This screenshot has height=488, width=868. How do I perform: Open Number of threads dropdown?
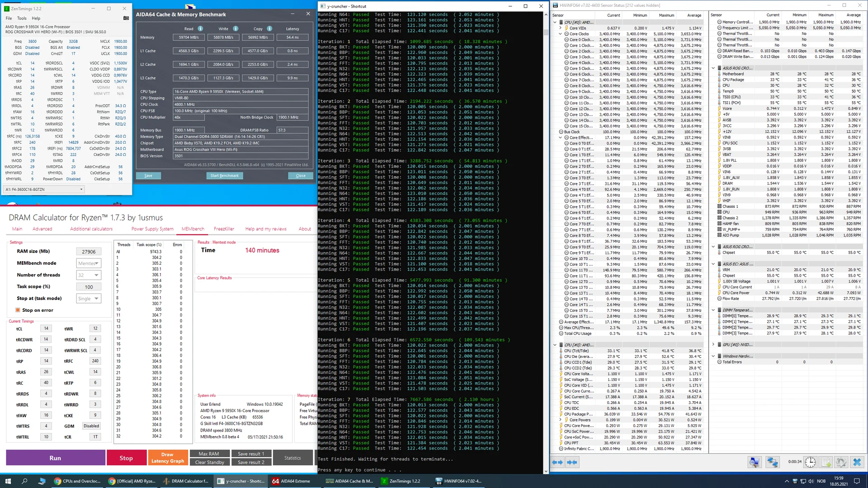pos(89,275)
